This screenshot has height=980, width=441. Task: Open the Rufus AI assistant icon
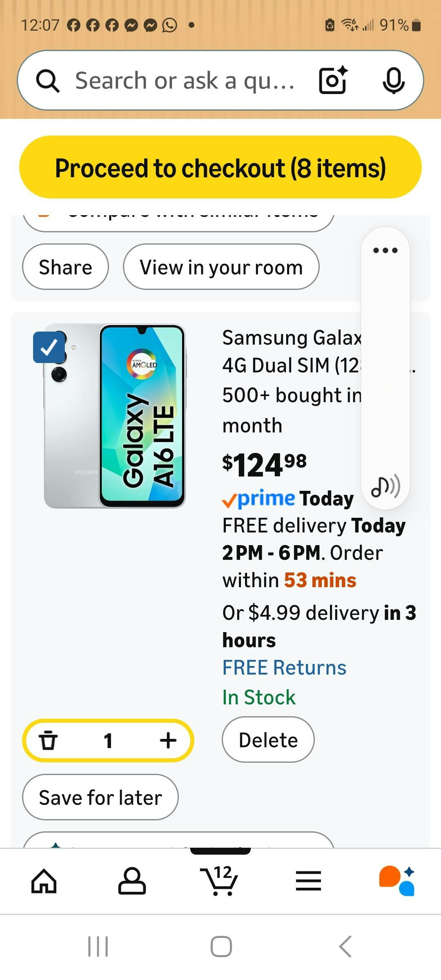(x=396, y=881)
